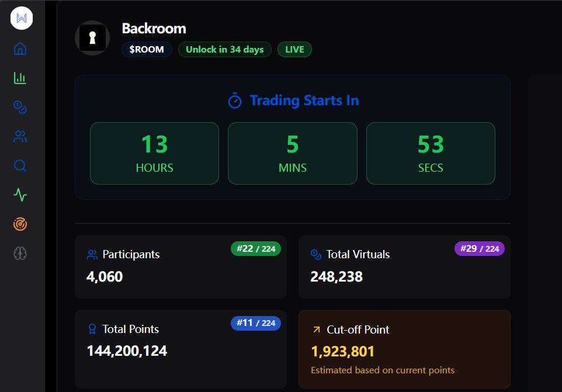Click the #11 / 224 points rank badge
562x392 pixels.
(256, 323)
